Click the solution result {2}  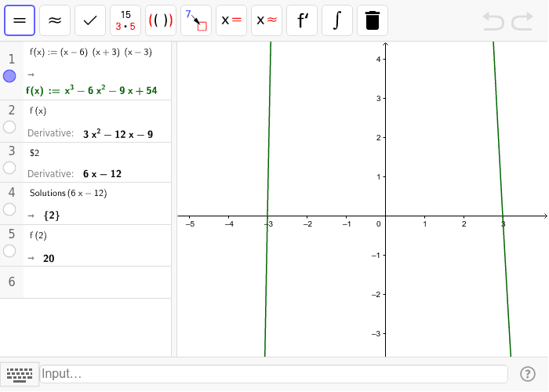(52, 216)
